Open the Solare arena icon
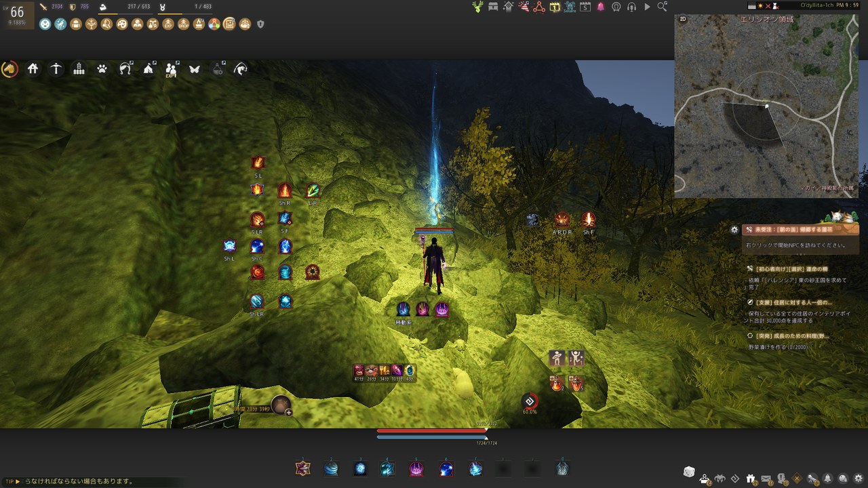The image size is (868, 488). [x=570, y=7]
